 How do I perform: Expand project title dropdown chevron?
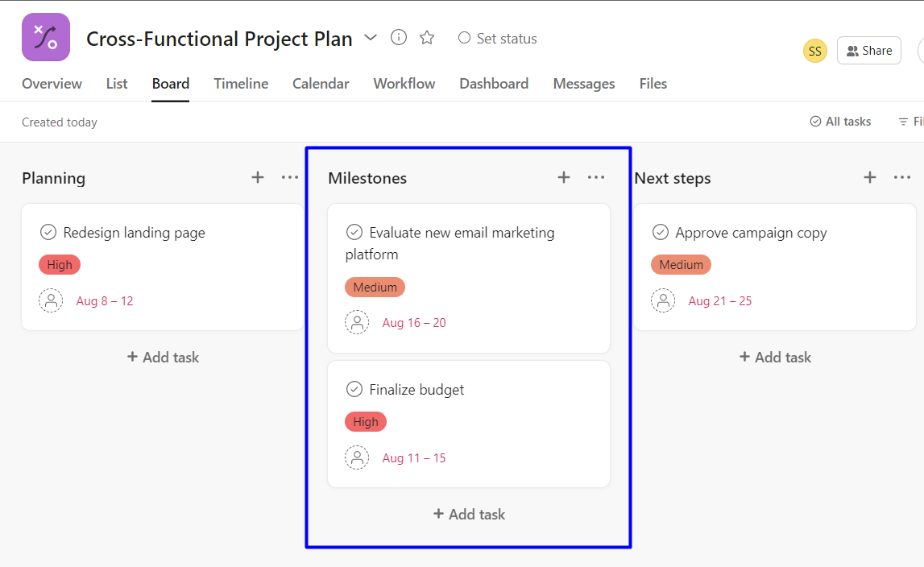(x=371, y=38)
